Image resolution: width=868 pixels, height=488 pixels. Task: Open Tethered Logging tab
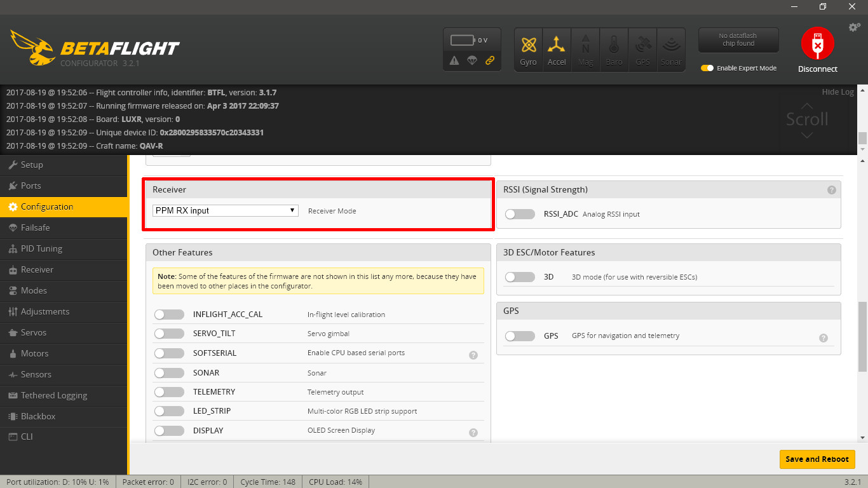[64, 395]
